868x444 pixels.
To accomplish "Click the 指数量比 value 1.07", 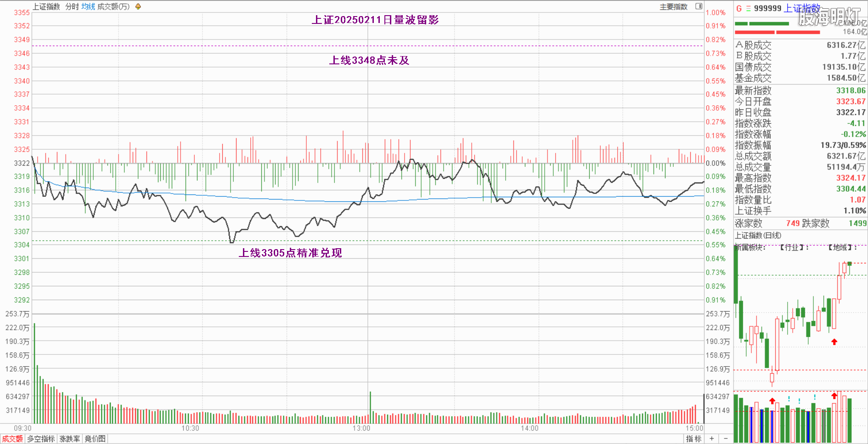I will 857,200.
